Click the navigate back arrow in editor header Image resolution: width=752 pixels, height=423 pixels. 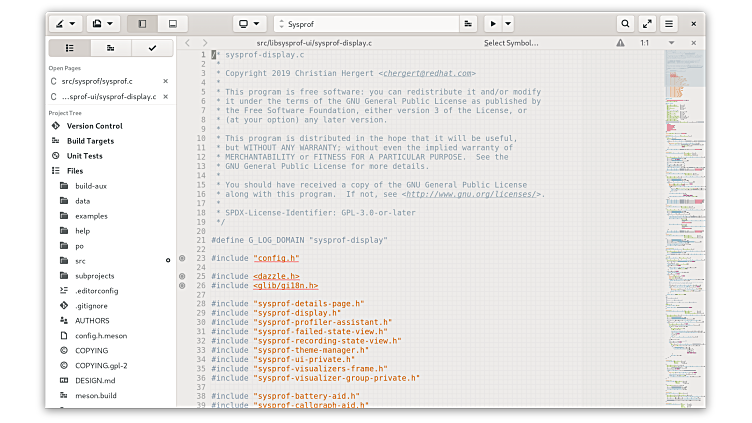(x=187, y=43)
